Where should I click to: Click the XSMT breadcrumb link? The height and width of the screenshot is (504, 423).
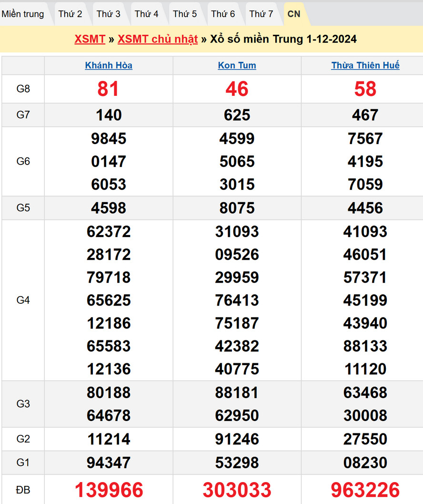coord(90,39)
